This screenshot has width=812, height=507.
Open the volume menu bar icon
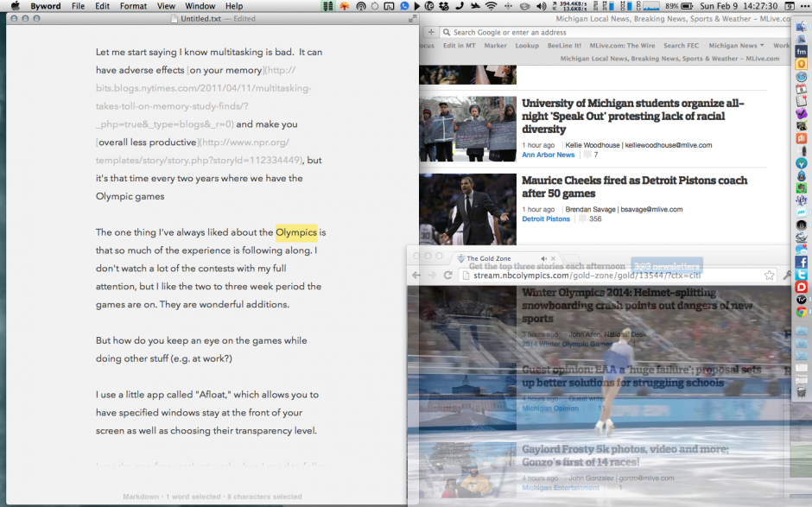(x=541, y=6)
